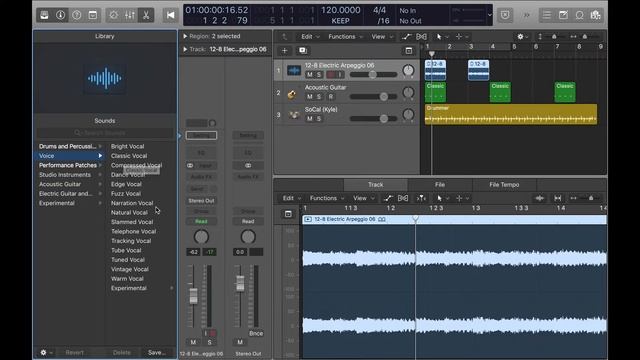
Task: Toggle input monitoring on Electric Arpeggio track
Action: pos(340,75)
